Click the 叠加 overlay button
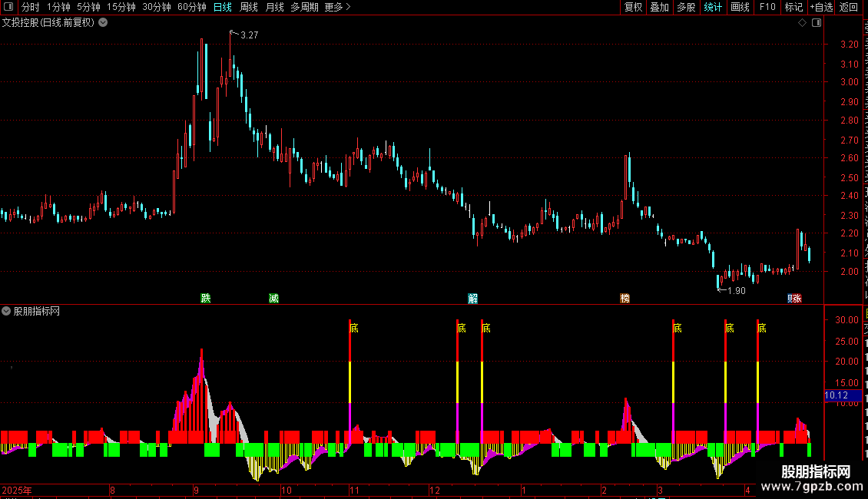 659,7
